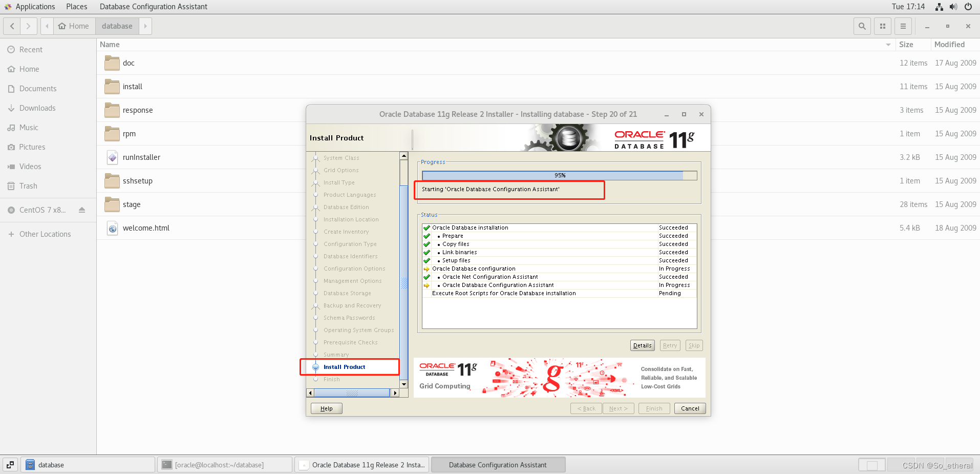Open the welcome.html file
This screenshot has height=474, width=980.
[146, 228]
